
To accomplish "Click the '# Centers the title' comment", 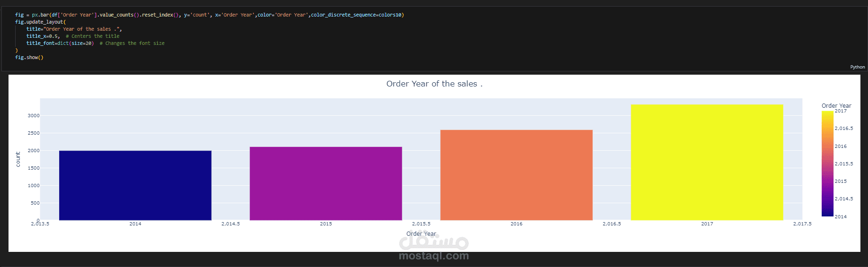I will tap(93, 36).
